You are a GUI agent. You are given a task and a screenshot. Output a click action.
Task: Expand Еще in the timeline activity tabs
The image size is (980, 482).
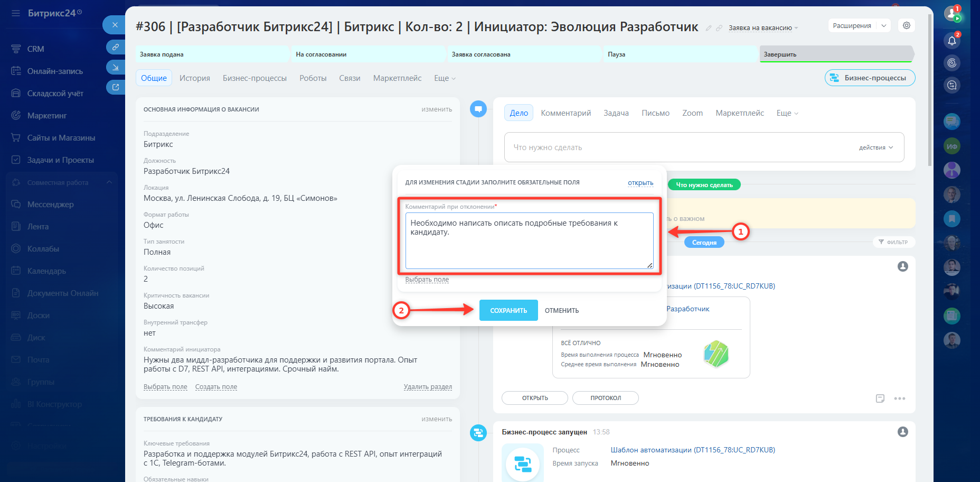[x=787, y=113]
